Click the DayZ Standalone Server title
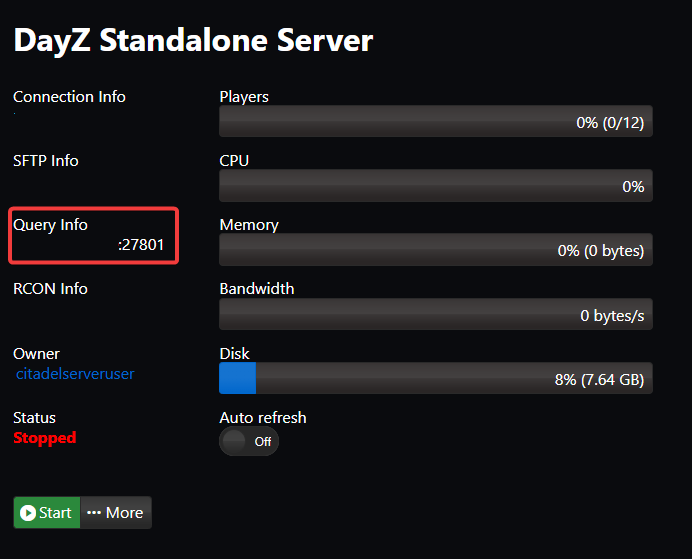The width and height of the screenshot is (692, 559). 193,41
